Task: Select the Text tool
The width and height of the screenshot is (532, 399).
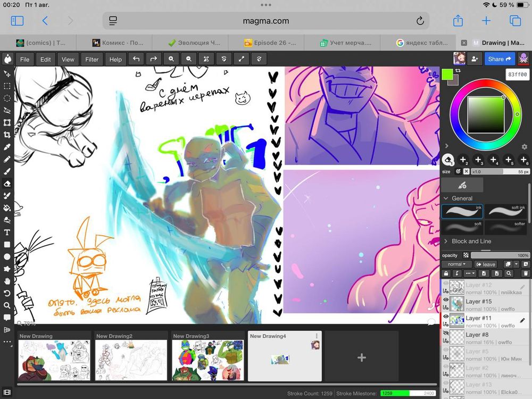Action: click(7, 232)
